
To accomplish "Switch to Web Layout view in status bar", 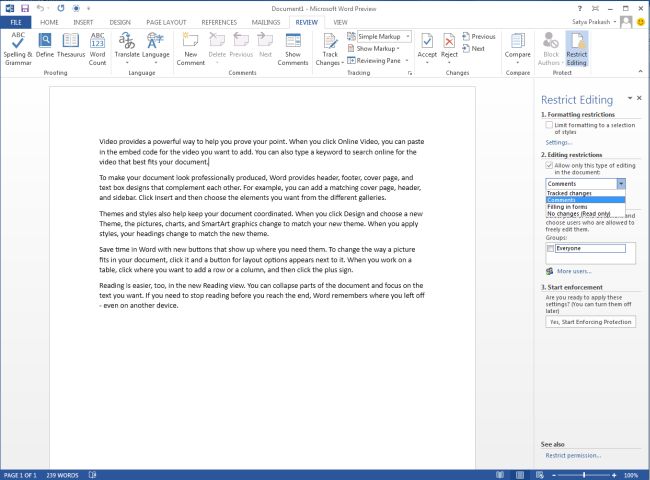I will (x=540, y=475).
